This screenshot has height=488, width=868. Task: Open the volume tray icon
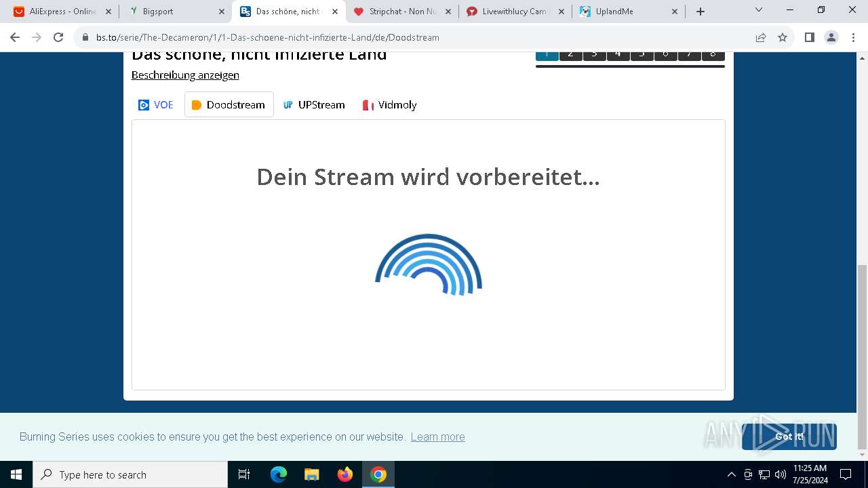click(780, 474)
